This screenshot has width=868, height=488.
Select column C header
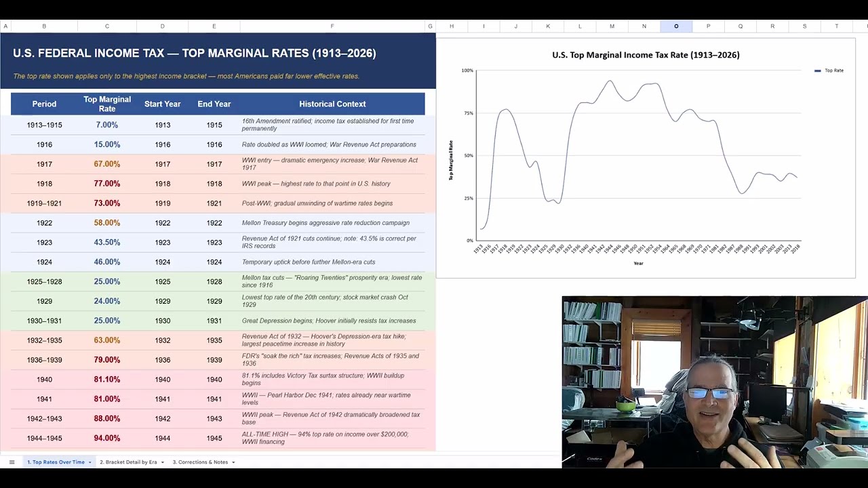pyautogui.click(x=106, y=26)
